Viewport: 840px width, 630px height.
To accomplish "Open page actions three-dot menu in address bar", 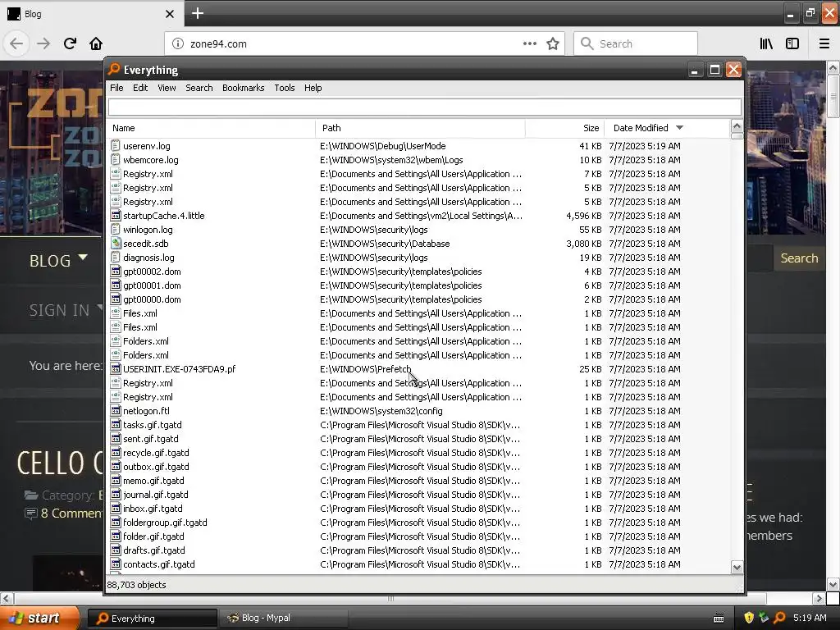I will click(x=530, y=43).
